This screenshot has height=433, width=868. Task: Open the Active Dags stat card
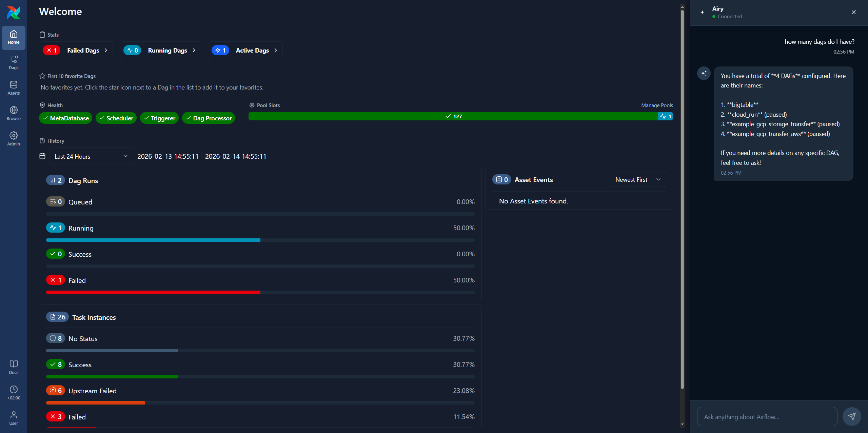(245, 50)
